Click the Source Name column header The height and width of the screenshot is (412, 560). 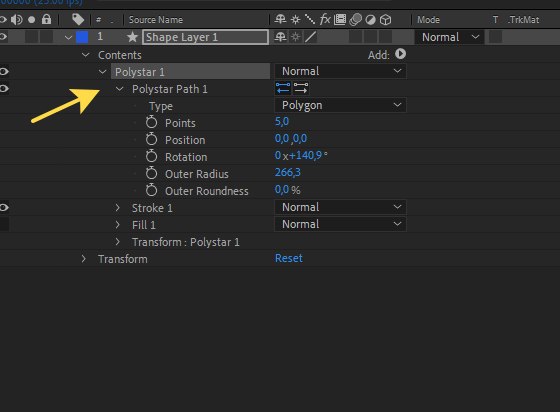point(156,20)
